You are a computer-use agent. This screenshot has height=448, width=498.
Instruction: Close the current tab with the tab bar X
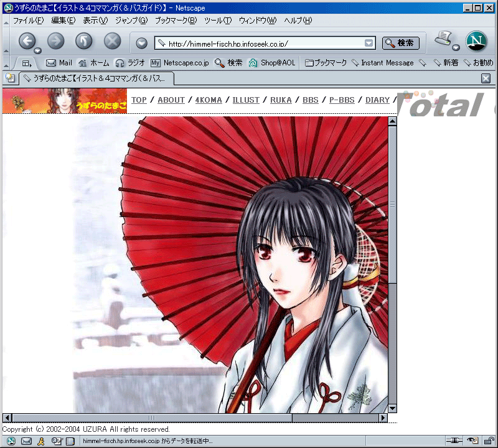coord(486,78)
